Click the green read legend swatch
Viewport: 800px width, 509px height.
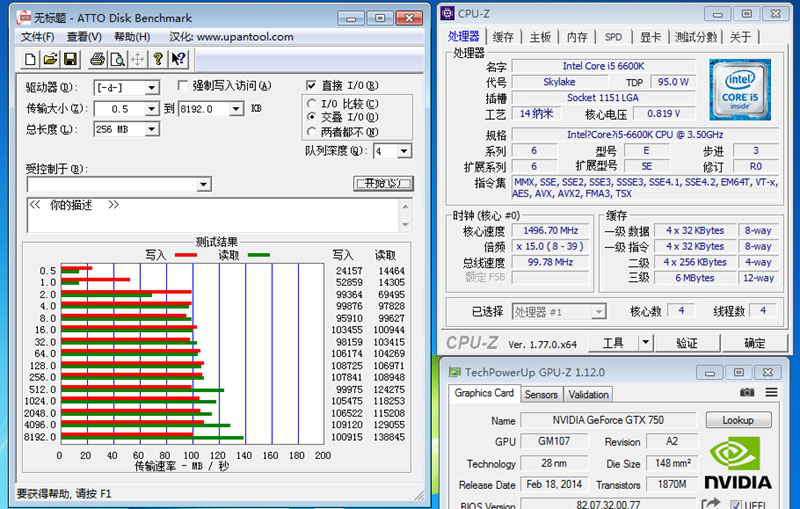(x=259, y=254)
